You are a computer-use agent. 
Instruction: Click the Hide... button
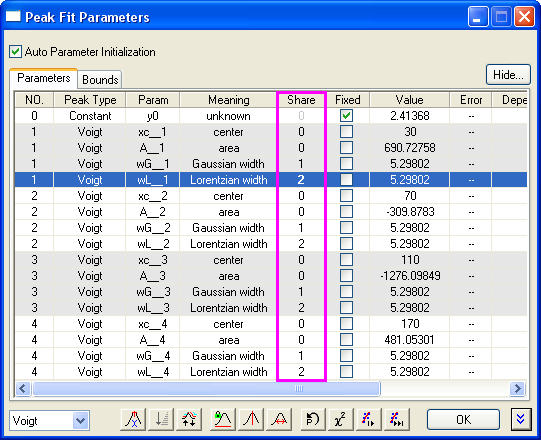point(508,75)
